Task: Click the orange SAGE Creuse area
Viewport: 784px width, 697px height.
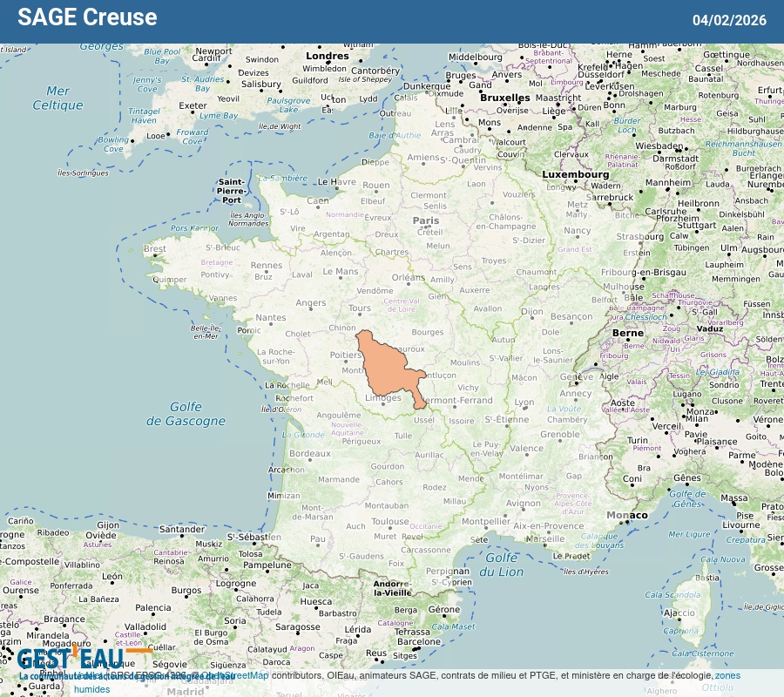Action: click(388, 366)
